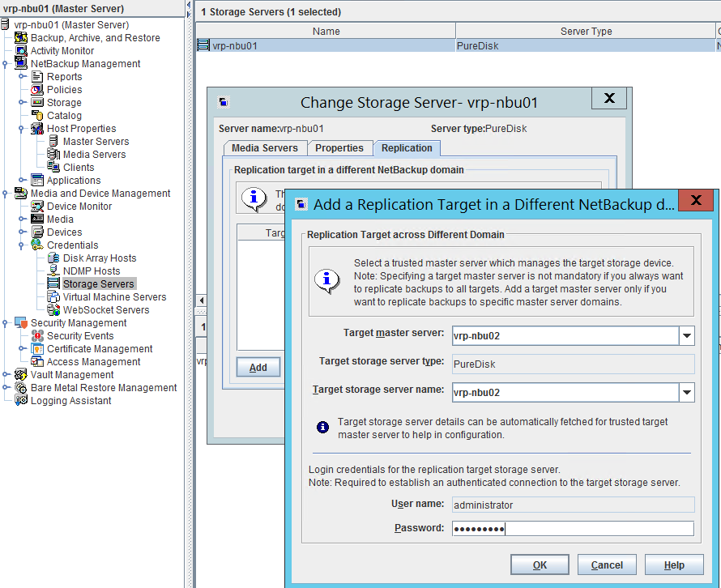
Task: Expand the Bare Metal Restore Management node
Action: [x=5, y=388]
